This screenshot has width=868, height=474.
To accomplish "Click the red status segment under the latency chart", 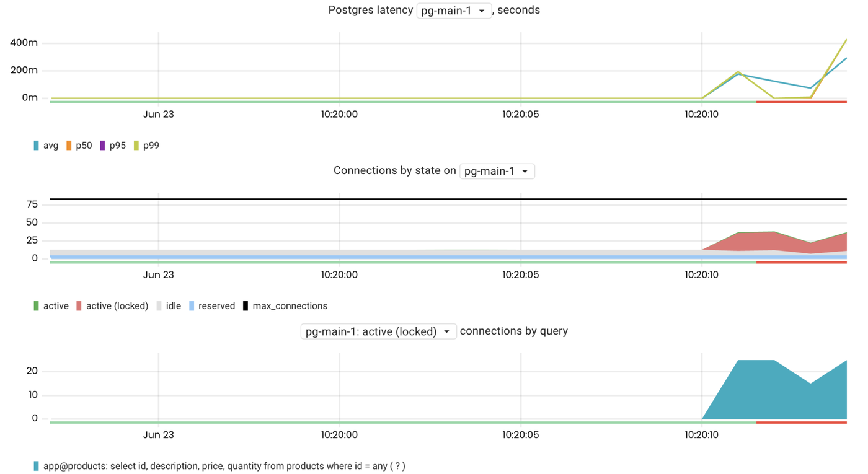I will (801, 102).
